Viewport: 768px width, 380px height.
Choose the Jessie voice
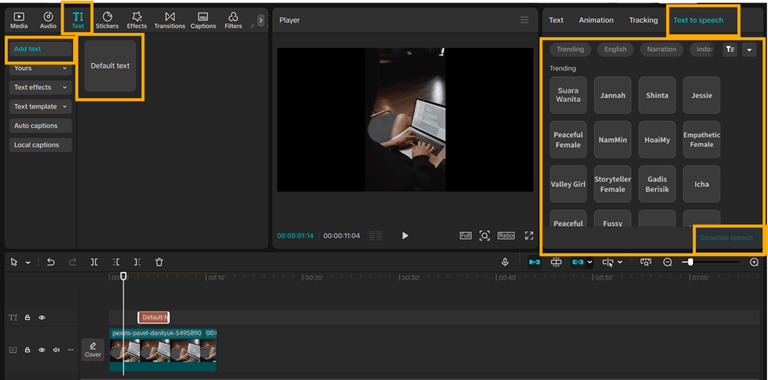[x=701, y=95]
